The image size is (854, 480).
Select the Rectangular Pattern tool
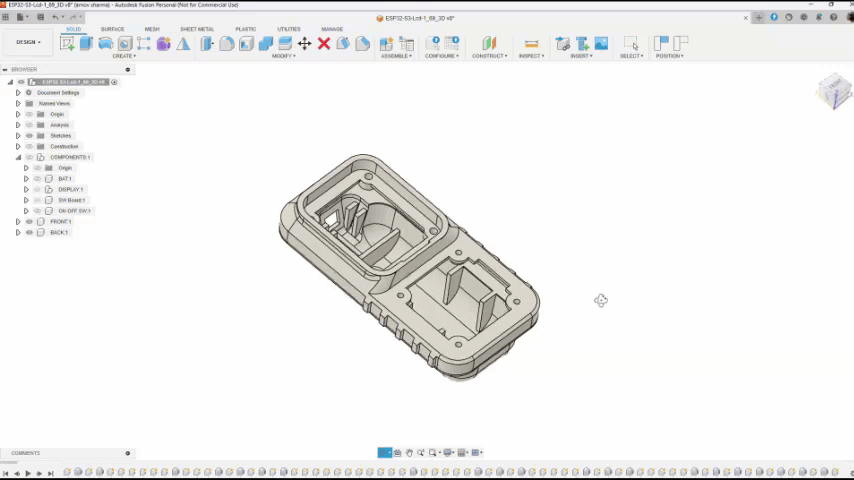(144, 44)
